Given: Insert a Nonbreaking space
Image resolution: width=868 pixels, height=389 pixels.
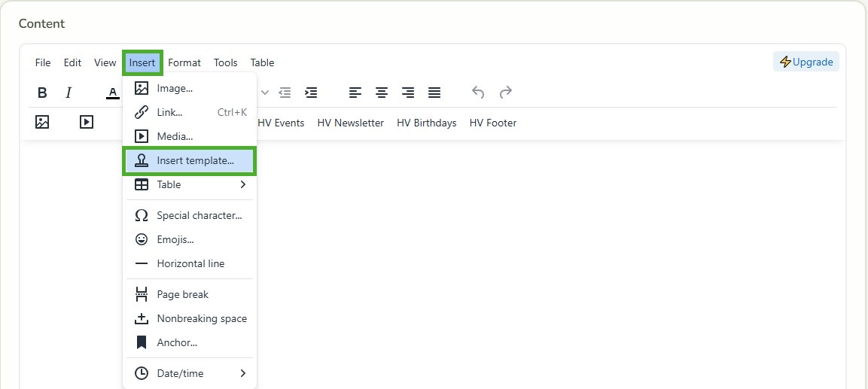Looking at the screenshot, I should click(x=189, y=319).
